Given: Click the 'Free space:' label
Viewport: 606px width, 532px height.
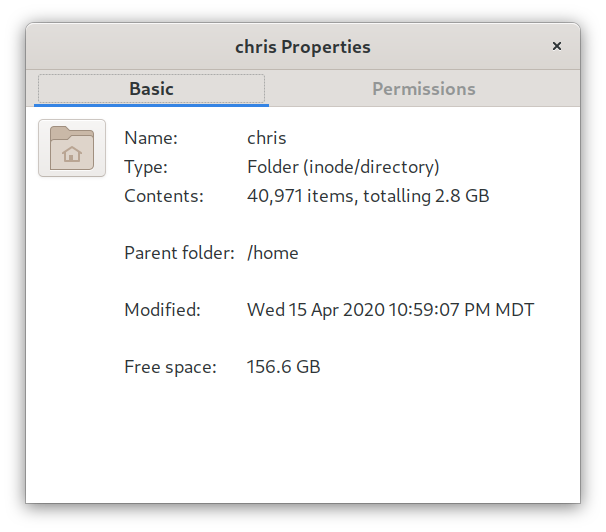Looking at the screenshot, I should point(170,367).
